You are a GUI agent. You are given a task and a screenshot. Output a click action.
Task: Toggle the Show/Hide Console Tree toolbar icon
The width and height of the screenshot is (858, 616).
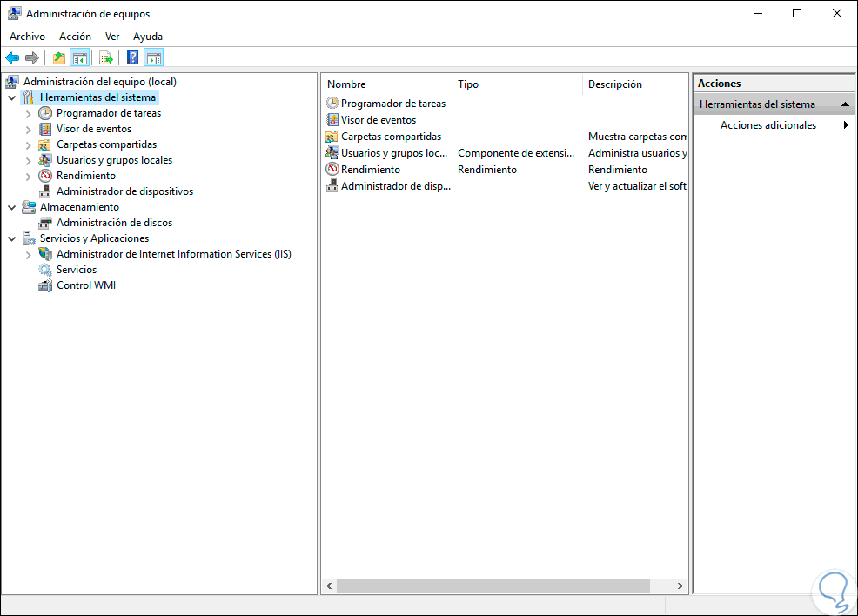[79, 57]
